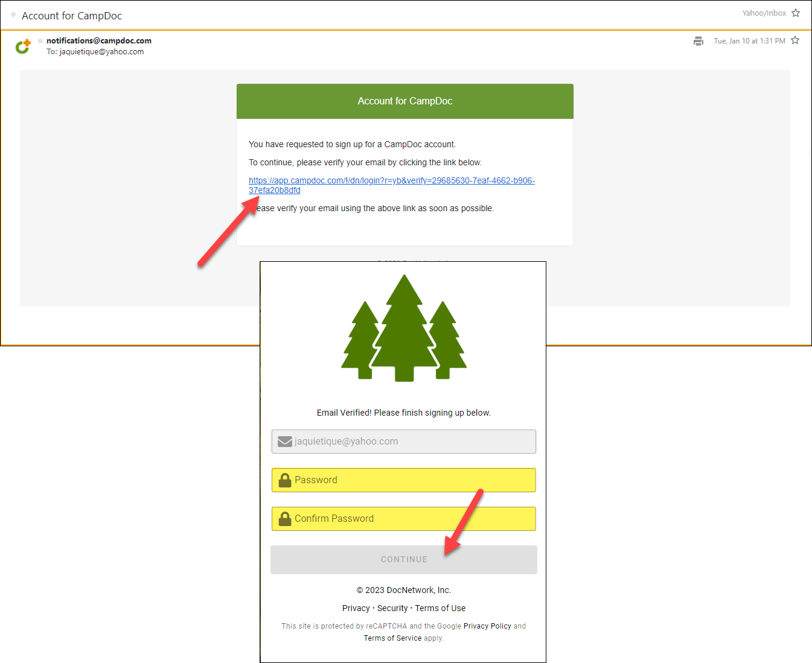Screen dimensions: 812x663
Task: Click the lock icon in Confirm Password field
Action: 284,519
